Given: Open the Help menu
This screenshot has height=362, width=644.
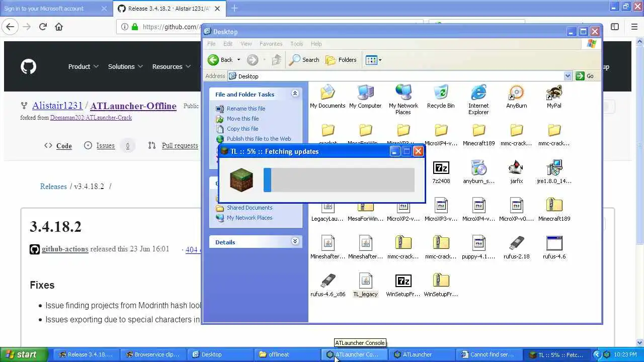Looking at the screenshot, I should click(316, 44).
